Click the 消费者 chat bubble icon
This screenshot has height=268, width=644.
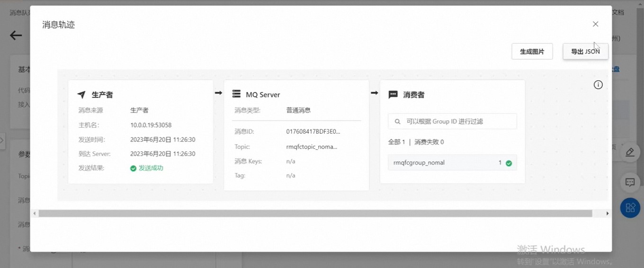393,94
